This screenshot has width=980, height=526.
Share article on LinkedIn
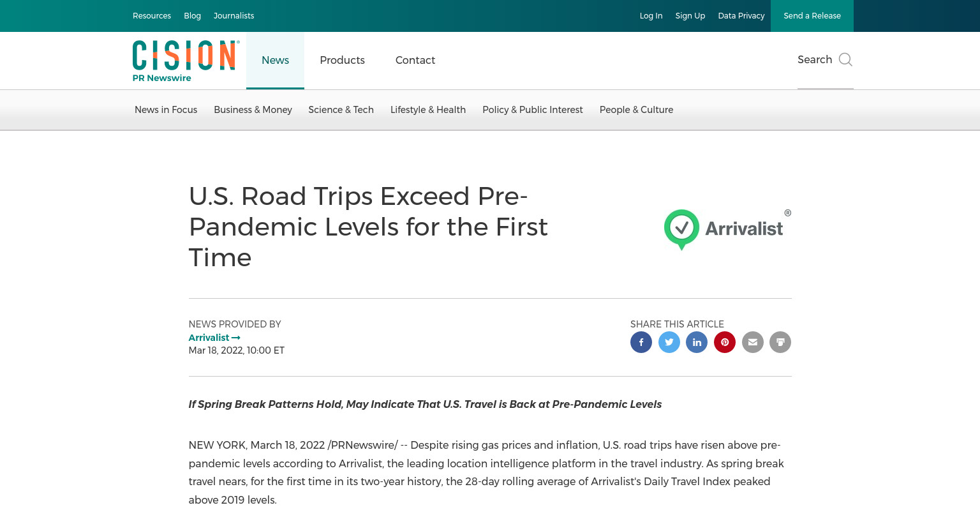pos(697,342)
